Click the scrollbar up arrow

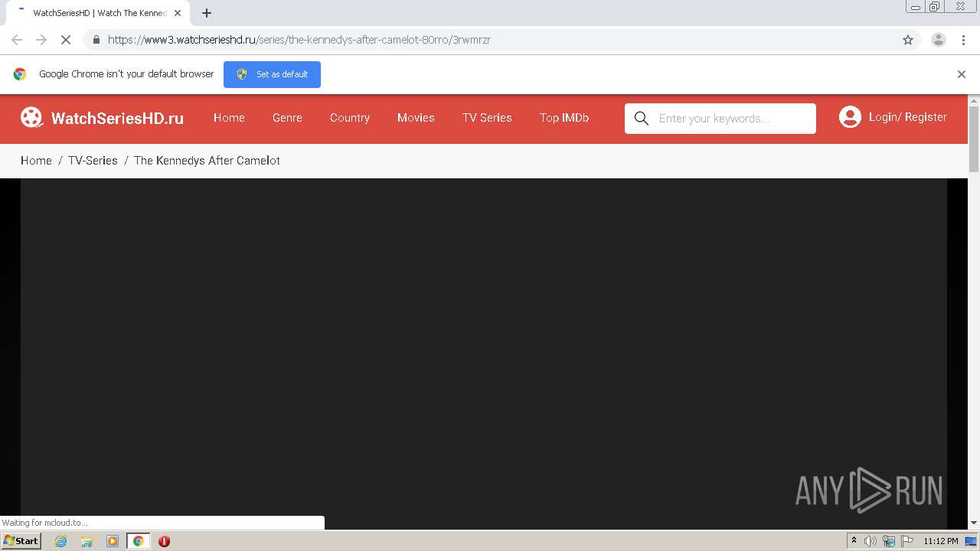[x=974, y=100]
